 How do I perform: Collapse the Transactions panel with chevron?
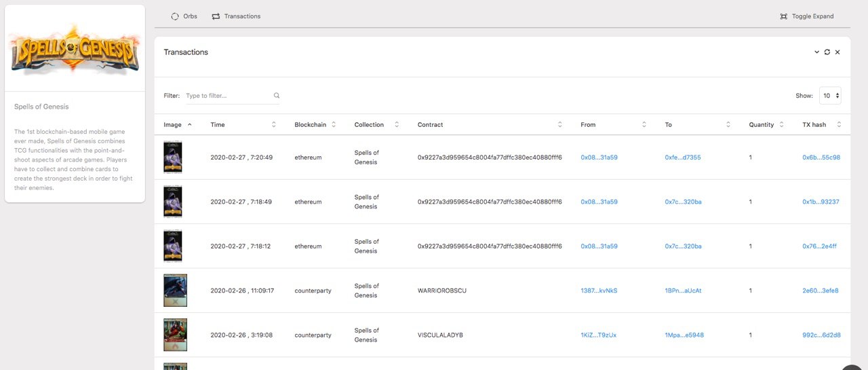tap(816, 52)
